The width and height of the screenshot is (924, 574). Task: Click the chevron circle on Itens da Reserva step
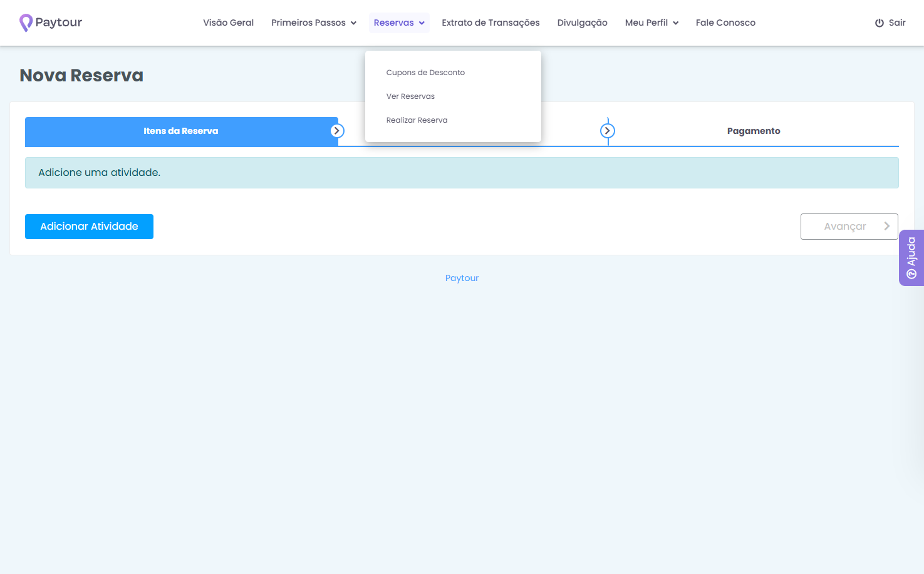[337, 131]
